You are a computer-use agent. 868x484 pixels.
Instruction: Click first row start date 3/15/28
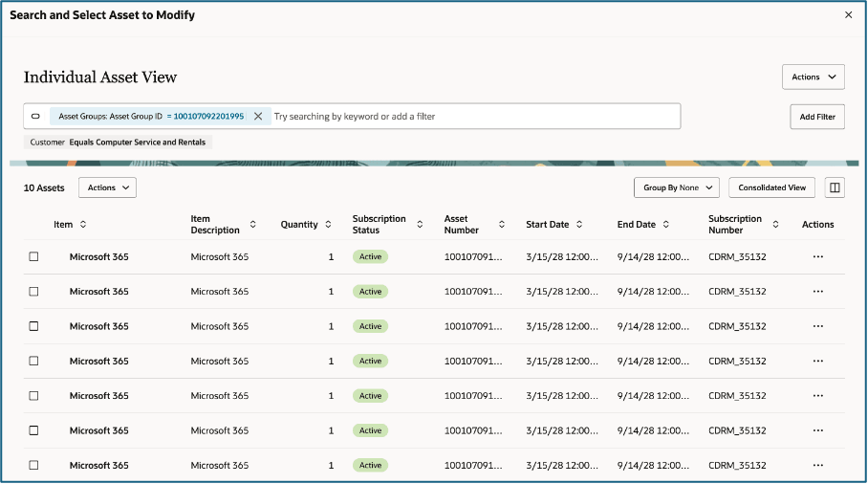tap(562, 257)
